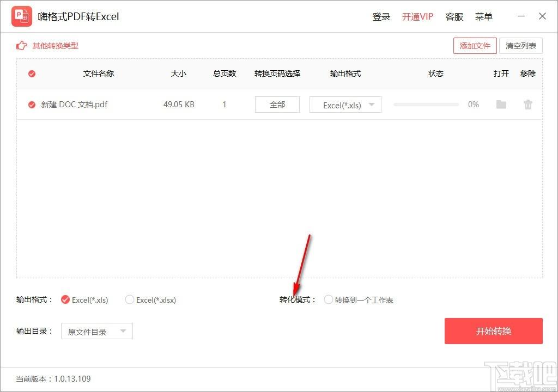Enable 转换到一个工作表 conversion mode

click(328, 299)
